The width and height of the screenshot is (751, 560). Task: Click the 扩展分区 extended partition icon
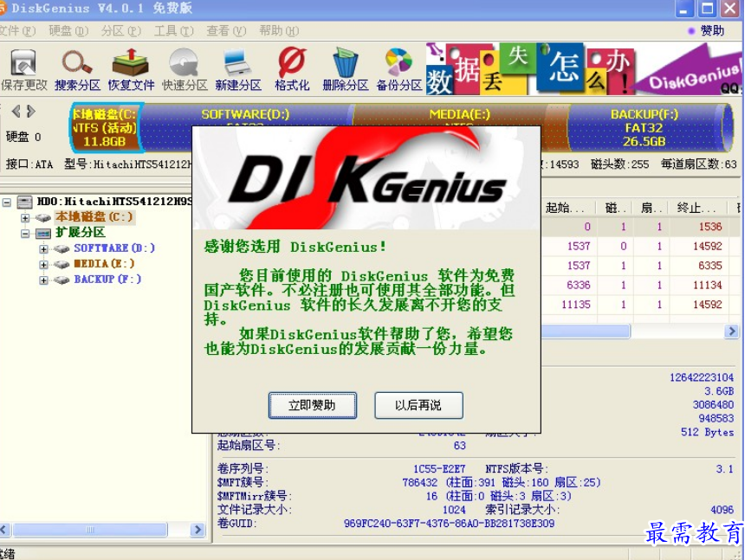43,234
